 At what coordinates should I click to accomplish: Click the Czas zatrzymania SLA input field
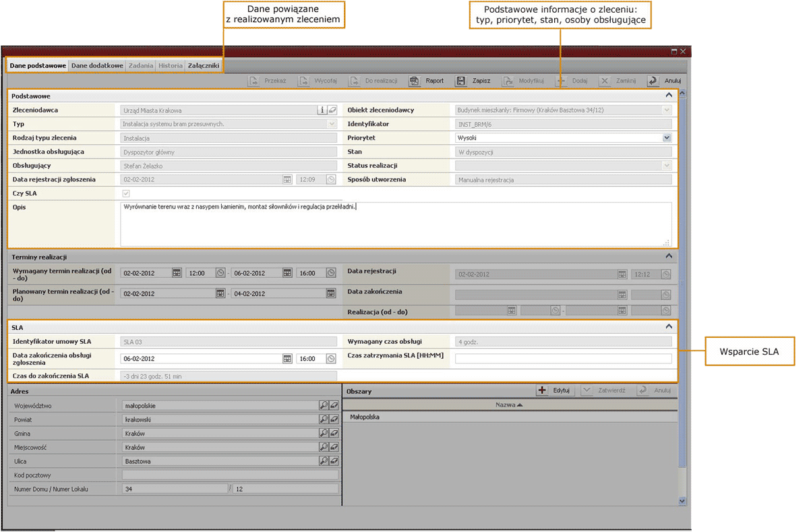[x=563, y=359]
